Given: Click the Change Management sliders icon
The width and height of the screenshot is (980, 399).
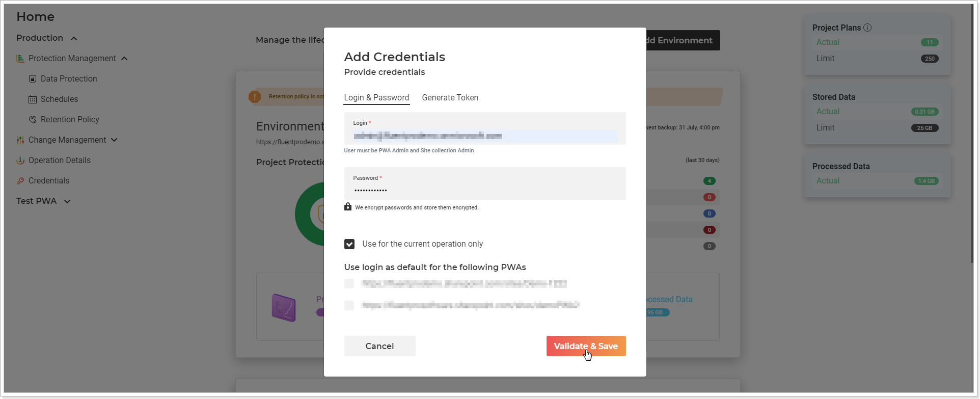Looking at the screenshot, I should [x=20, y=140].
